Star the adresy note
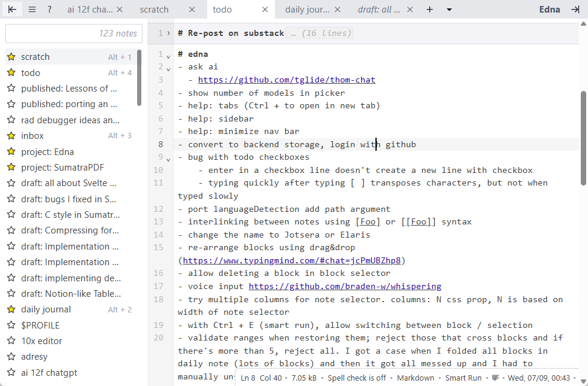The height and width of the screenshot is (386, 588). 11,357
